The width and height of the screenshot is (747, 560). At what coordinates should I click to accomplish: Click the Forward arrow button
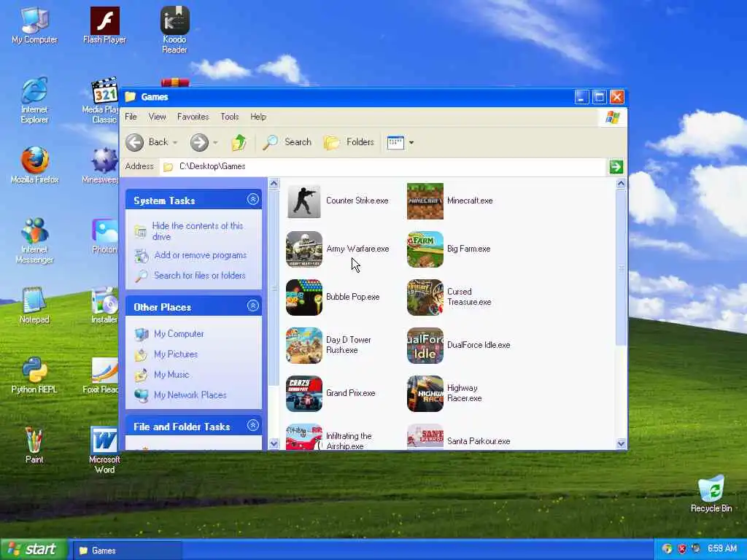click(x=199, y=142)
